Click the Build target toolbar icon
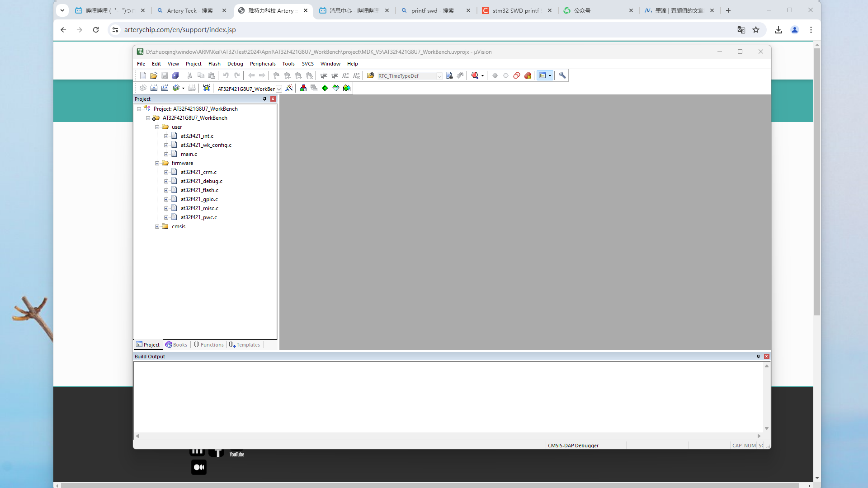868x488 pixels. coord(154,88)
